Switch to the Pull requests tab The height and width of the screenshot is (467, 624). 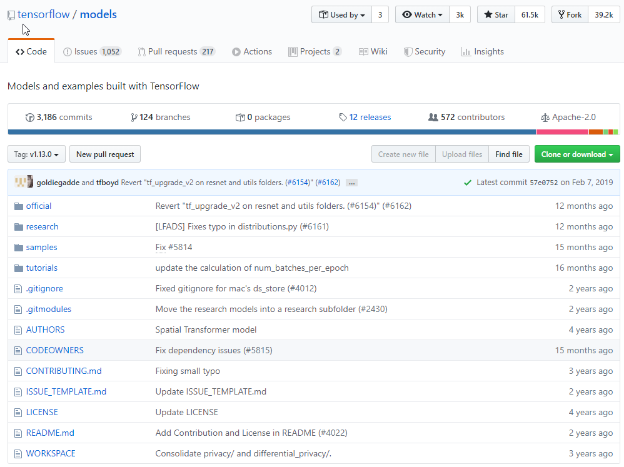[176, 52]
